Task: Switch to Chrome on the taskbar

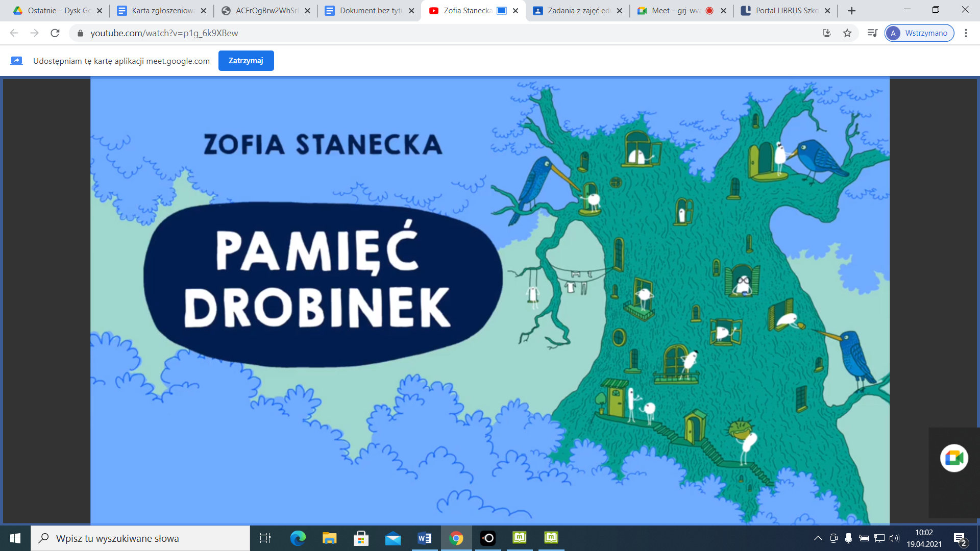Action: pyautogui.click(x=456, y=538)
